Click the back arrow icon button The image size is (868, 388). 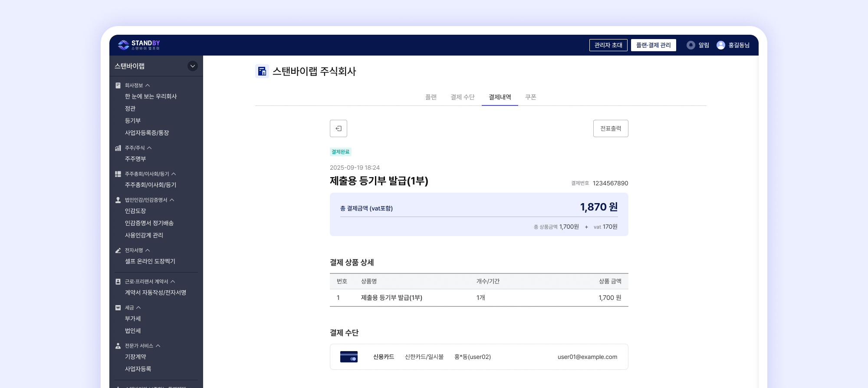pos(339,128)
